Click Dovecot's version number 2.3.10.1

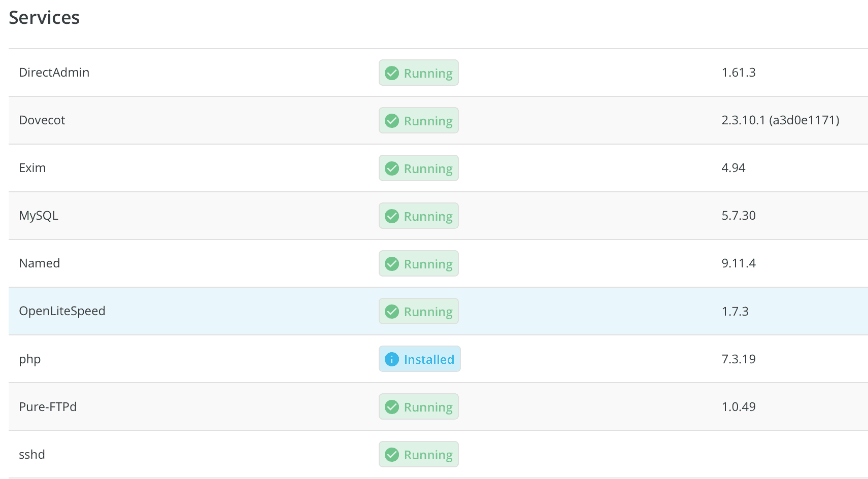[781, 121]
